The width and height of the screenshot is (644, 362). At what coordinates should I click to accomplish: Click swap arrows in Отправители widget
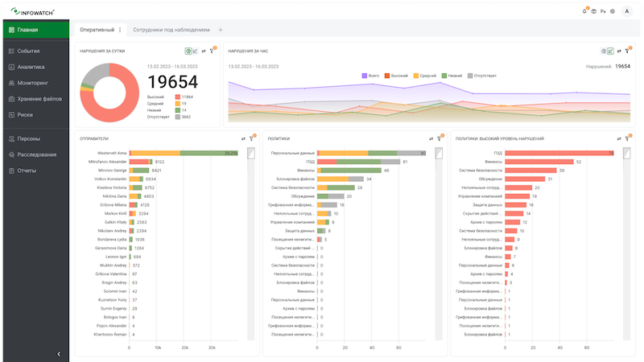coord(243,138)
